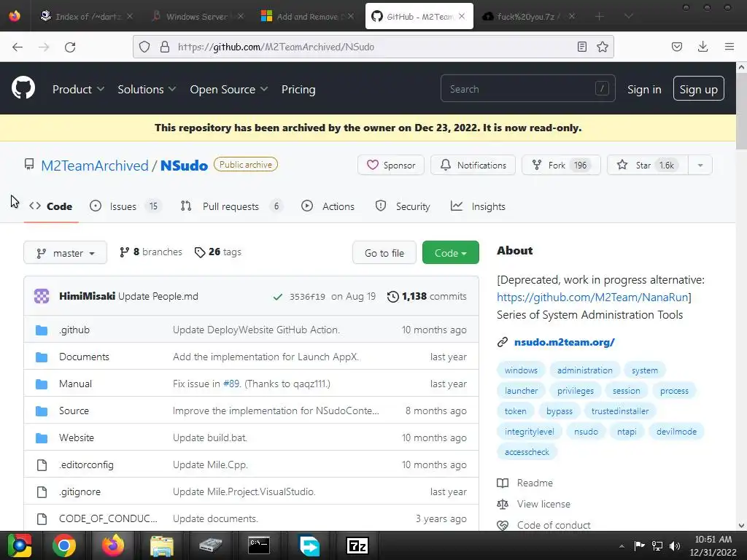Bookmark this page with the star icon
Viewport: 747px width, 560px height.
(x=603, y=47)
